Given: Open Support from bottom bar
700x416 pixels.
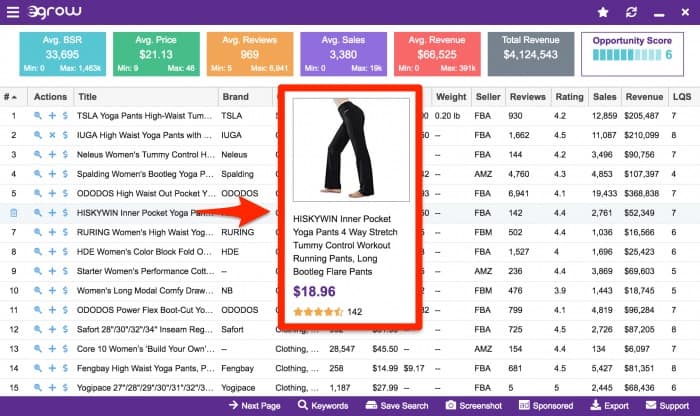Looking at the screenshot, I should [667, 406].
